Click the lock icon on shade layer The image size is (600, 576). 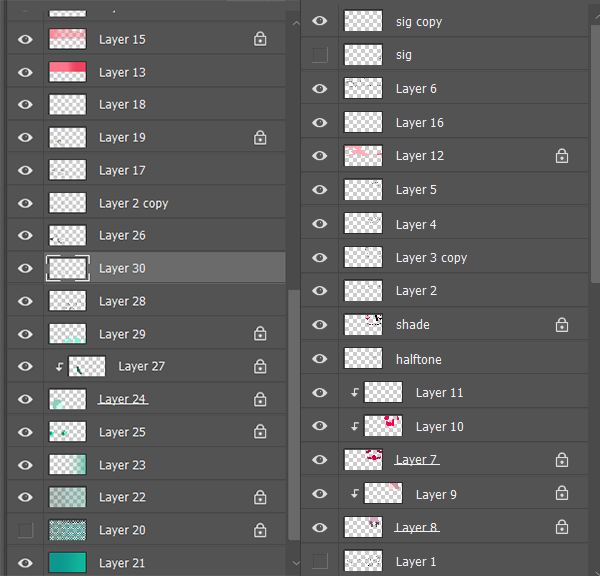[x=562, y=325]
